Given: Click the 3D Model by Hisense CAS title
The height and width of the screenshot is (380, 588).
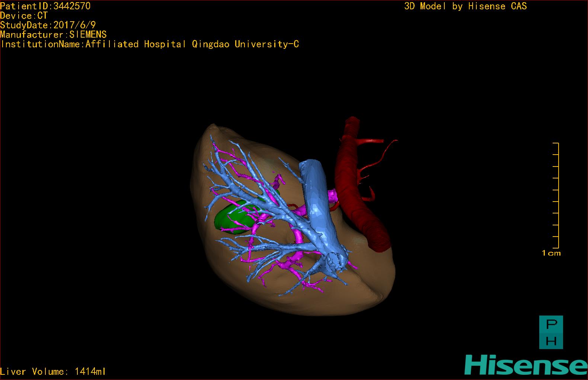Looking at the screenshot, I should pyautogui.click(x=466, y=6).
